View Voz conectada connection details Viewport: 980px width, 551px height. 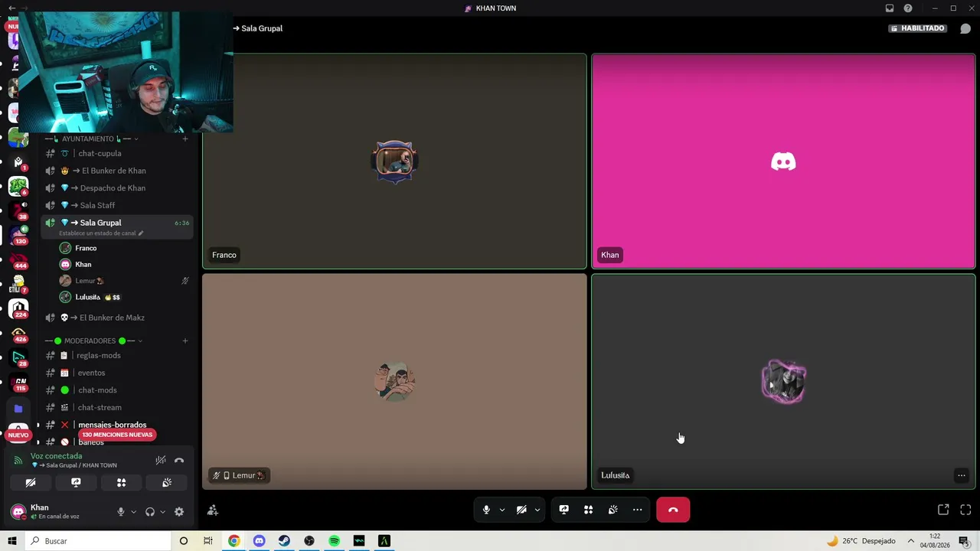(57, 456)
